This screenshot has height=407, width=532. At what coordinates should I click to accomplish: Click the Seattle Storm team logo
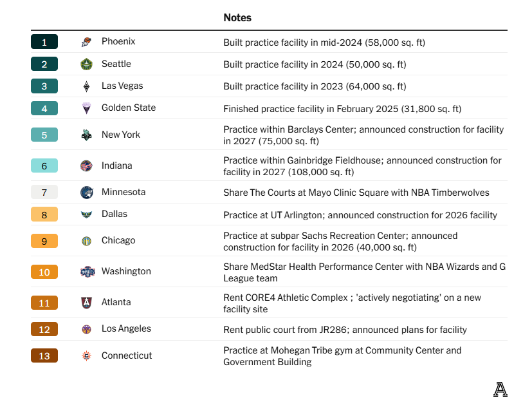(87, 64)
